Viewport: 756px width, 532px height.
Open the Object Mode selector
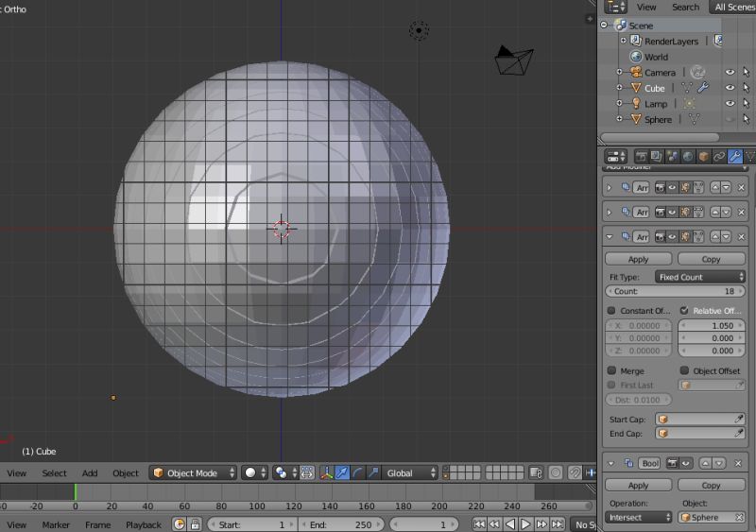(x=193, y=473)
